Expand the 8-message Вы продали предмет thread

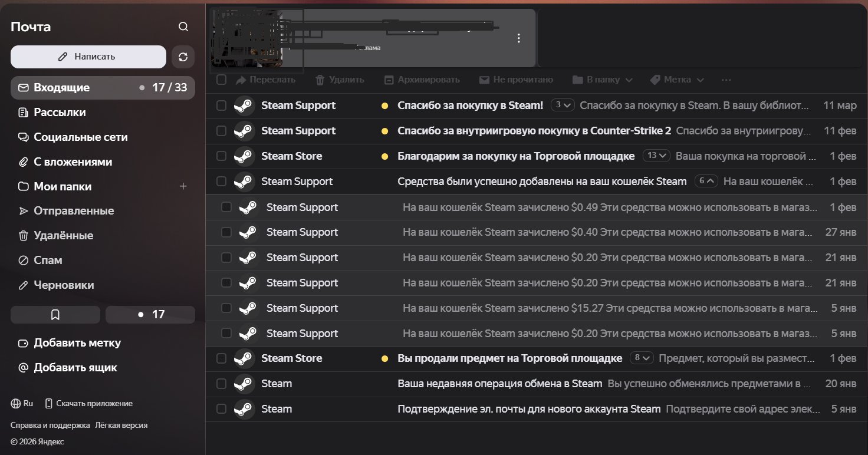click(642, 358)
